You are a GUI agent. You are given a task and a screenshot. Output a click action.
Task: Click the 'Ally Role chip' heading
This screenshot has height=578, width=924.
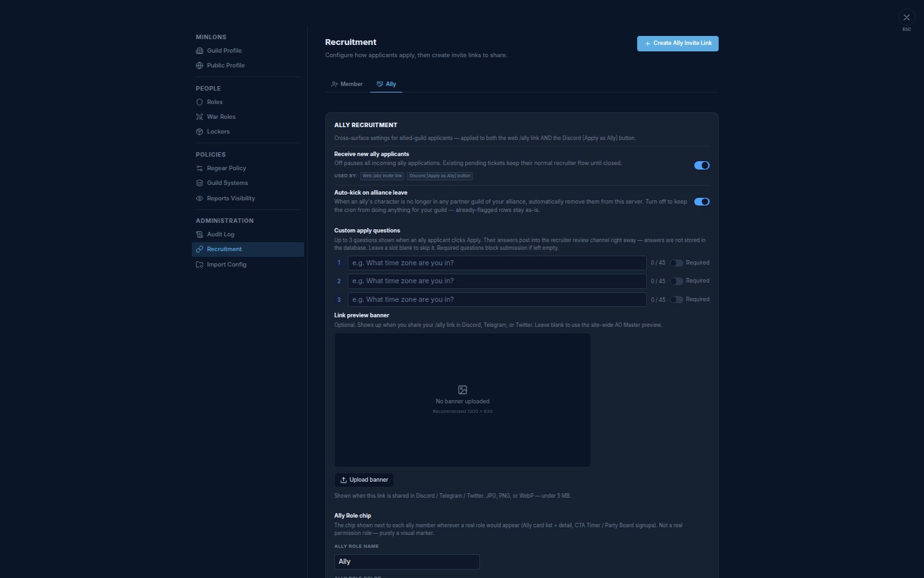[x=353, y=516]
